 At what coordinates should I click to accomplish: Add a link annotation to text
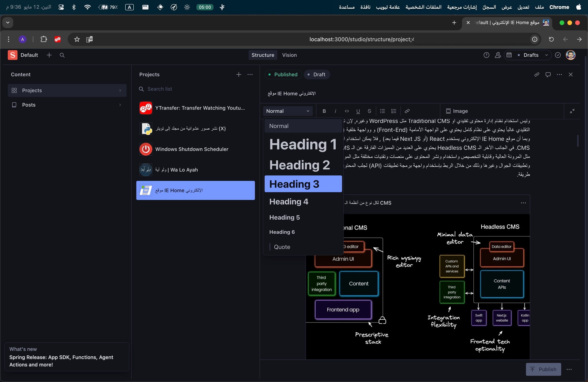coord(407,111)
